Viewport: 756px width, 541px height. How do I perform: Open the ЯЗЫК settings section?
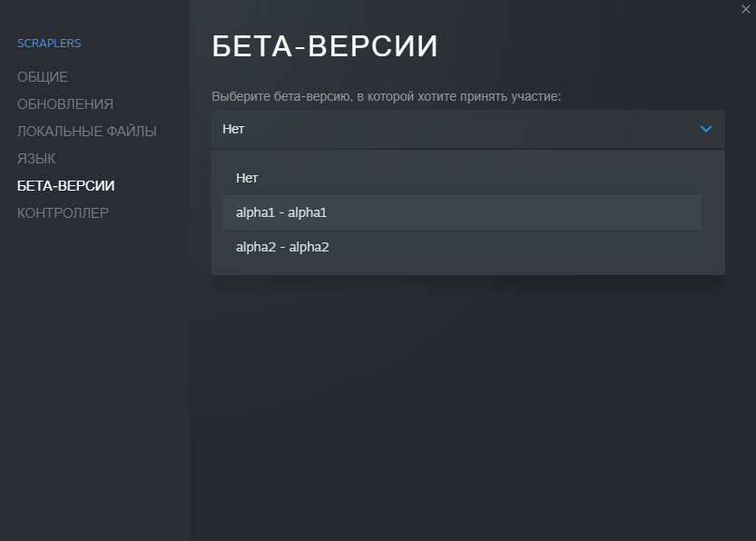tap(36, 159)
